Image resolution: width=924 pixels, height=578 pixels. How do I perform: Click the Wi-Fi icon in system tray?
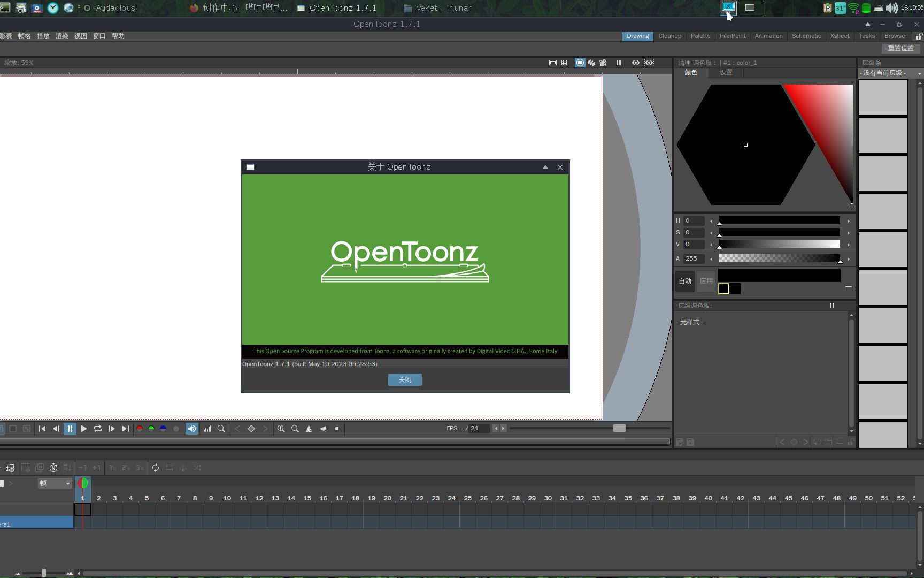point(853,8)
